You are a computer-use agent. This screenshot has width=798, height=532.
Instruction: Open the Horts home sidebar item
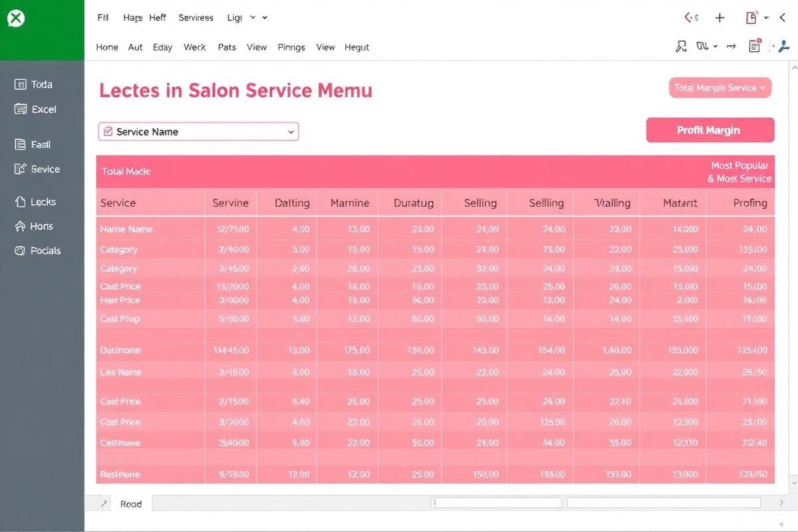(33, 226)
